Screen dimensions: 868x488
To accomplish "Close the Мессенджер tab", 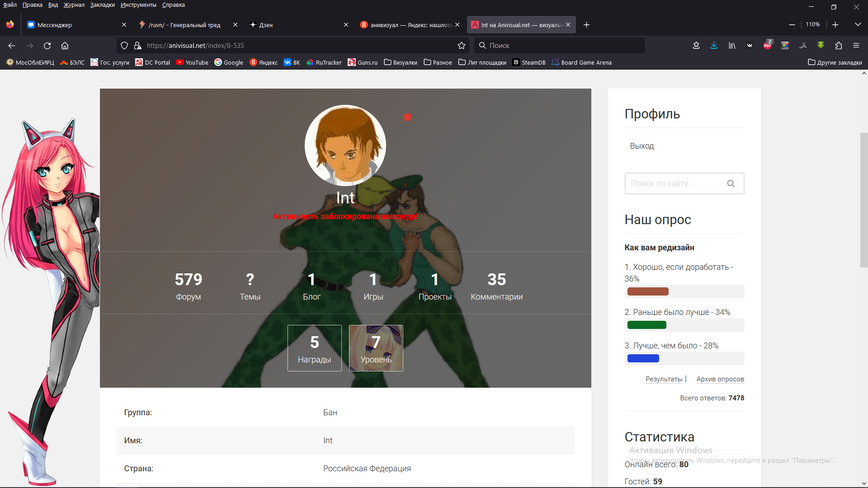I will tap(124, 25).
